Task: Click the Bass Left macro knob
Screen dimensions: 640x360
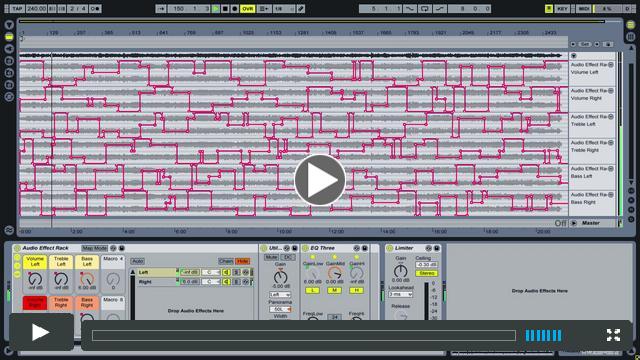Action: [x=87, y=279]
